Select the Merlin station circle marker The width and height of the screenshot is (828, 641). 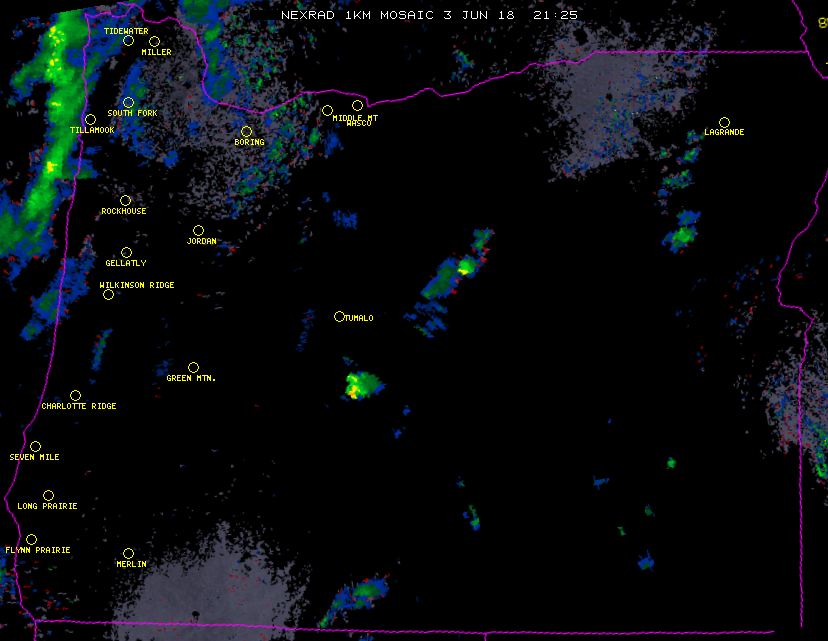point(128,553)
